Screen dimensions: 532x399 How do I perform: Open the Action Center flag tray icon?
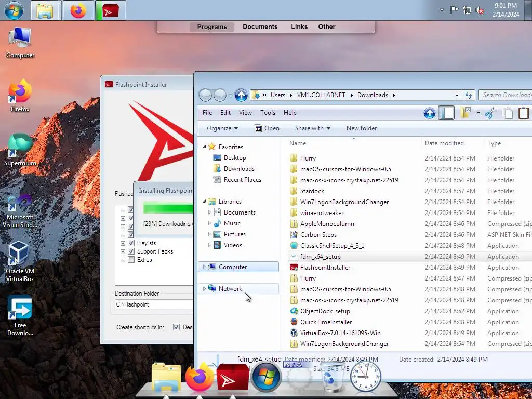click(454, 10)
